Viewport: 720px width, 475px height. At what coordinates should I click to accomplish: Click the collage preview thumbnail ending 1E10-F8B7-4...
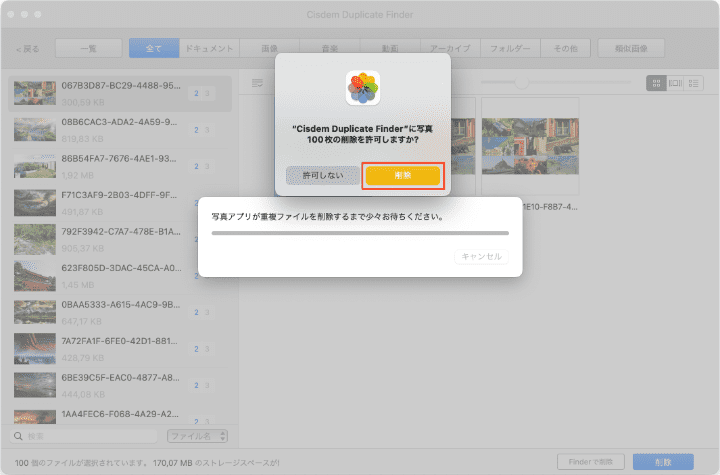click(x=530, y=146)
